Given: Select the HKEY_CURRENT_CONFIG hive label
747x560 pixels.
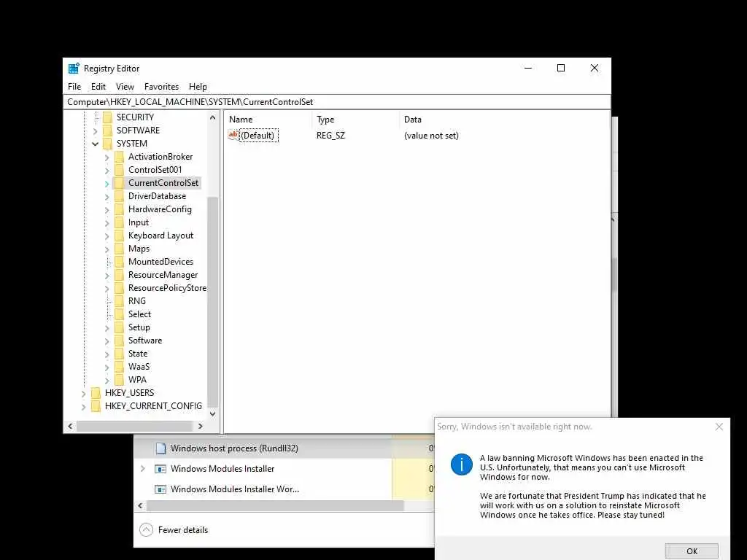Looking at the screenshot, I should pyautogui.click(x=153, y=406).
